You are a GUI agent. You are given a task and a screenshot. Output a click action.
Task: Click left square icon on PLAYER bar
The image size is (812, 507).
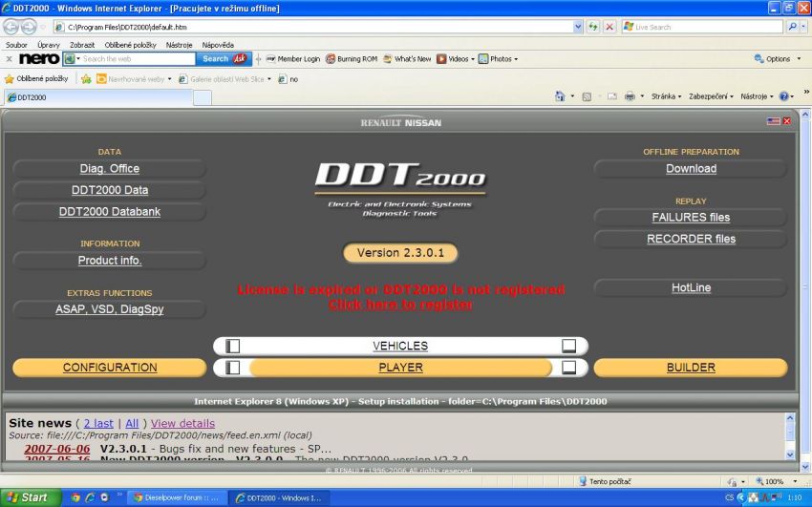click(x=232, y=368)
